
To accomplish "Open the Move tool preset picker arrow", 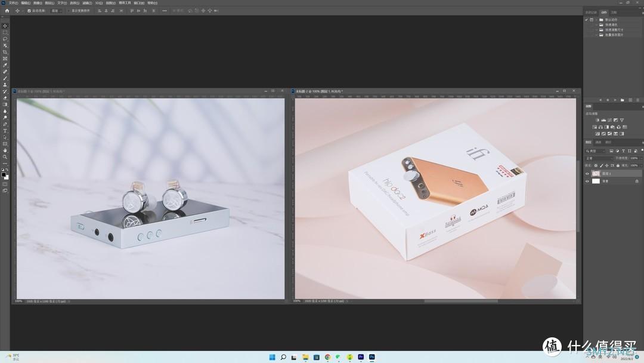I will pos(22,11).
